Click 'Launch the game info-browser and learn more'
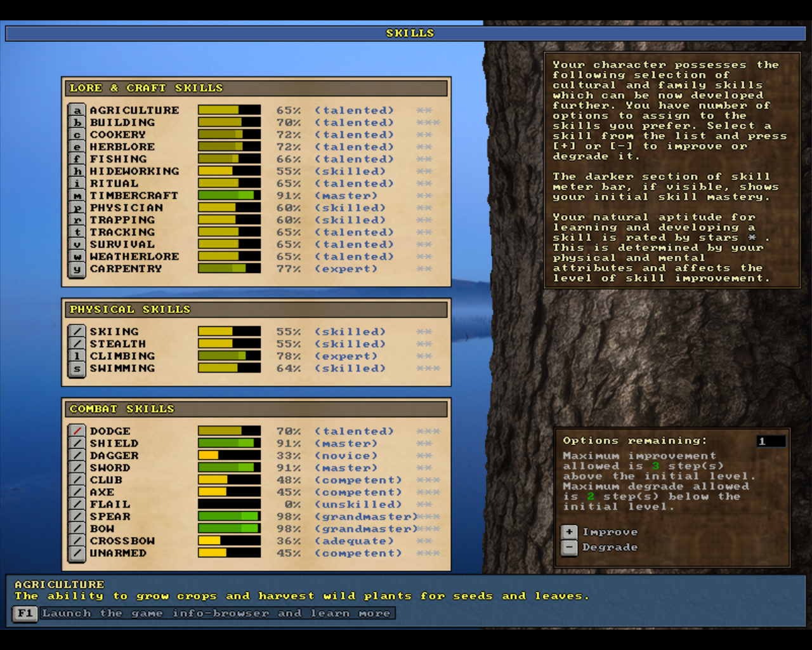The image size is (812, 650). point(216,613)
